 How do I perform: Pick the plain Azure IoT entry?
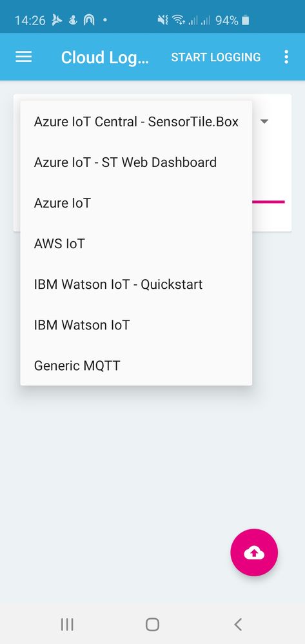(x=136, y=203)
